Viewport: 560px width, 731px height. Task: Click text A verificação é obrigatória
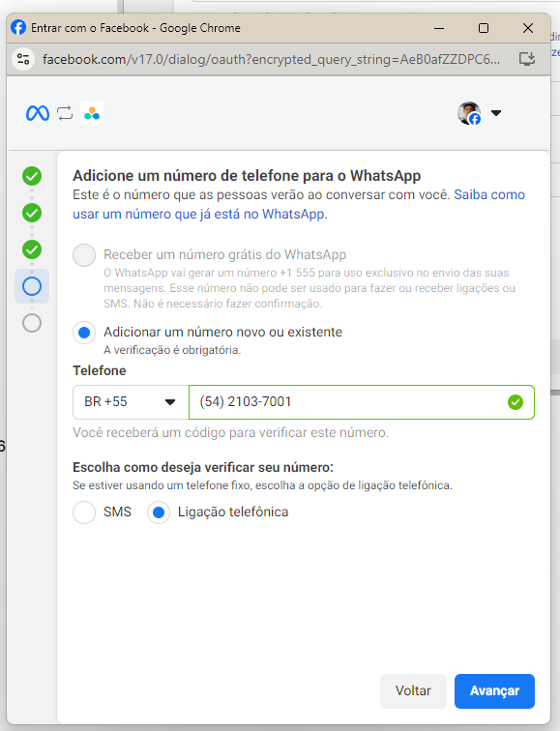(x=172, y=350)
